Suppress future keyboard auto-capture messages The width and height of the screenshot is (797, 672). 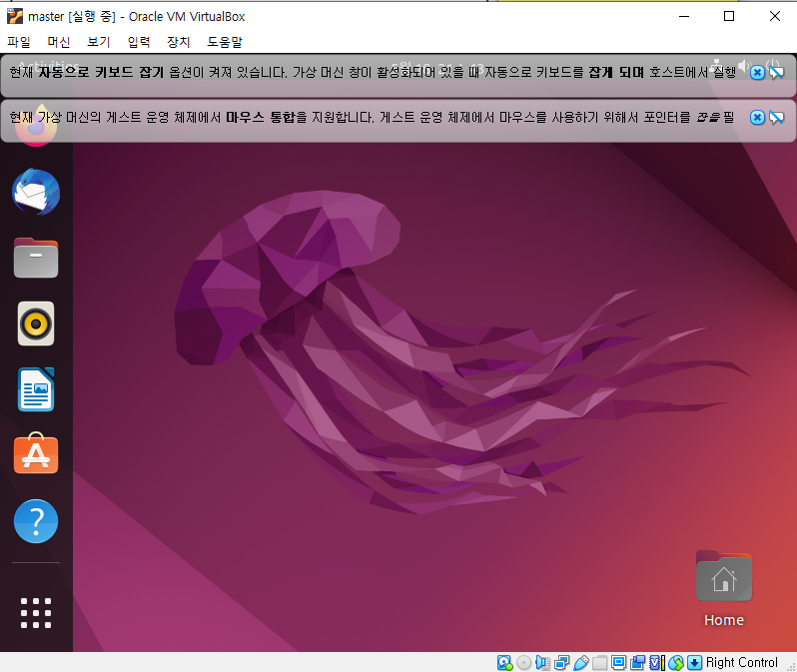(777, 73)
